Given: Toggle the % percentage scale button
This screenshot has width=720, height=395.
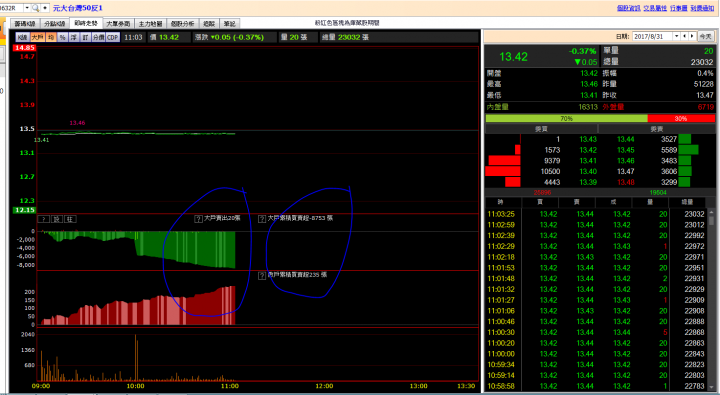Looking at the screenshot, I should (x=62, y=37).
